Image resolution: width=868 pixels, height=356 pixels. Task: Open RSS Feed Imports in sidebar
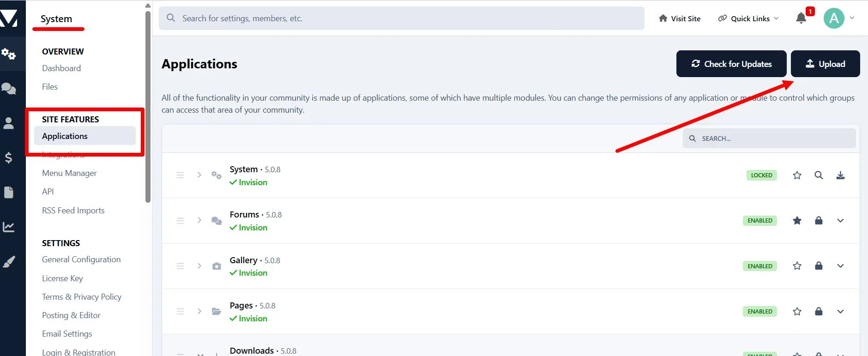click(73, 211)
